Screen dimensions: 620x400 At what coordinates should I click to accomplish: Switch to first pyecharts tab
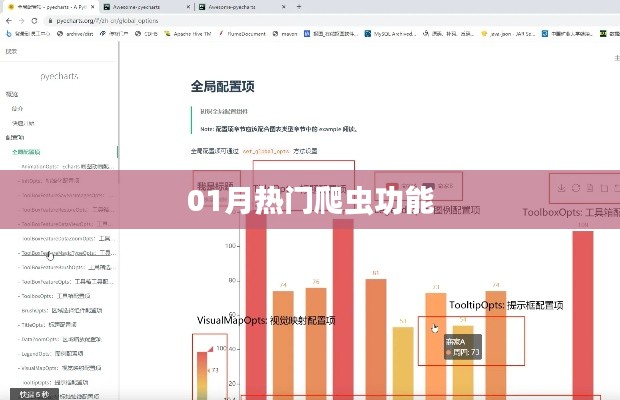(51, 7)
